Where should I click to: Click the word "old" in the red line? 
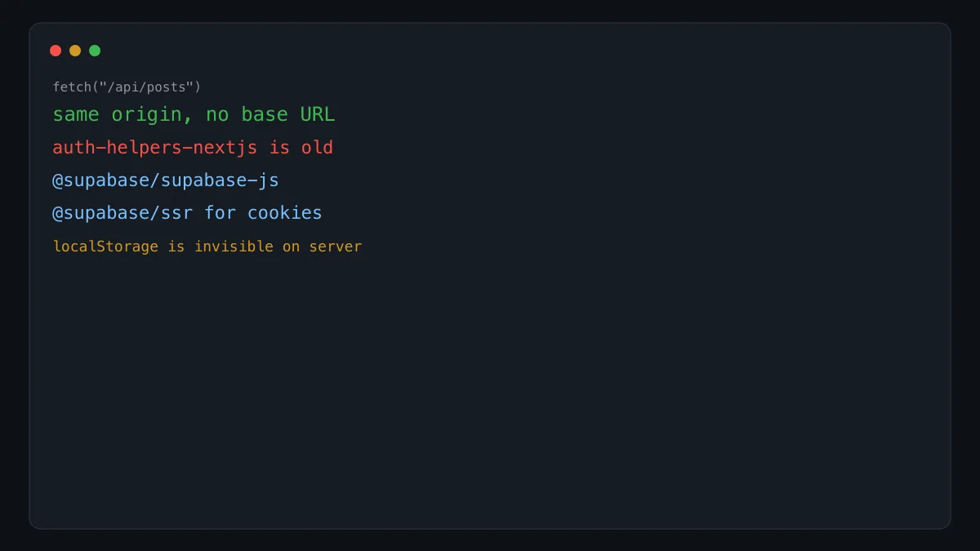pyautogui.click(x=317, y=148)
